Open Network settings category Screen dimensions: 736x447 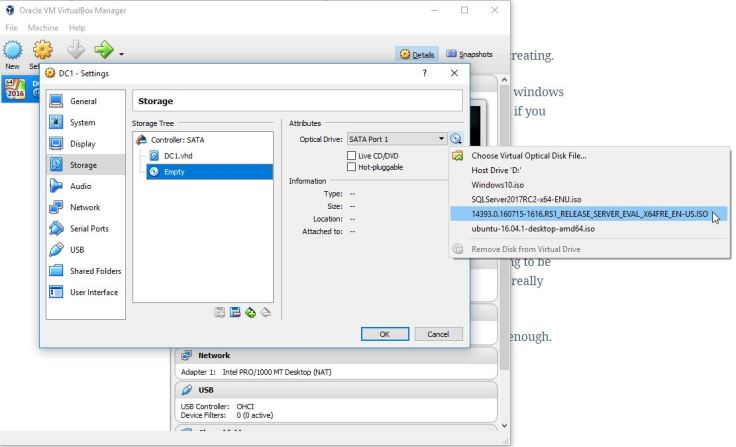85,207
